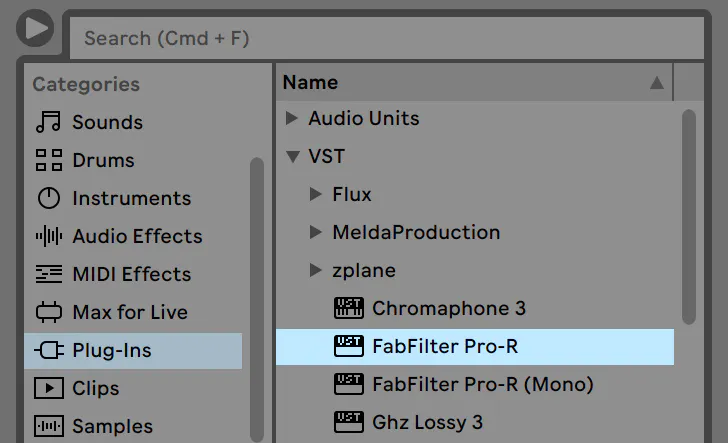Image resolution: width=728 pixels, height=443 pixels.
Task: Select FabFilter Pro-R (Mono) plugin
Action: coord(482,384)
